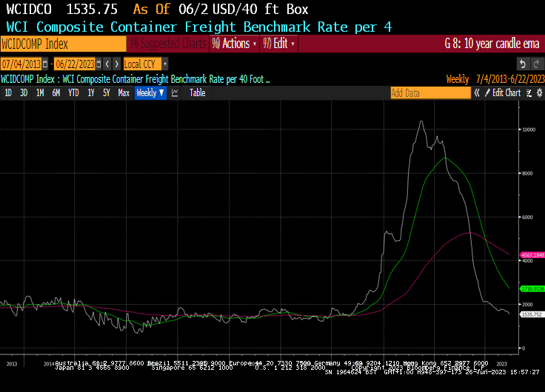Image resolution: width=545 pixels, height=392 pixels.
Task: Select the 1M time range
Action: (40, 92)
